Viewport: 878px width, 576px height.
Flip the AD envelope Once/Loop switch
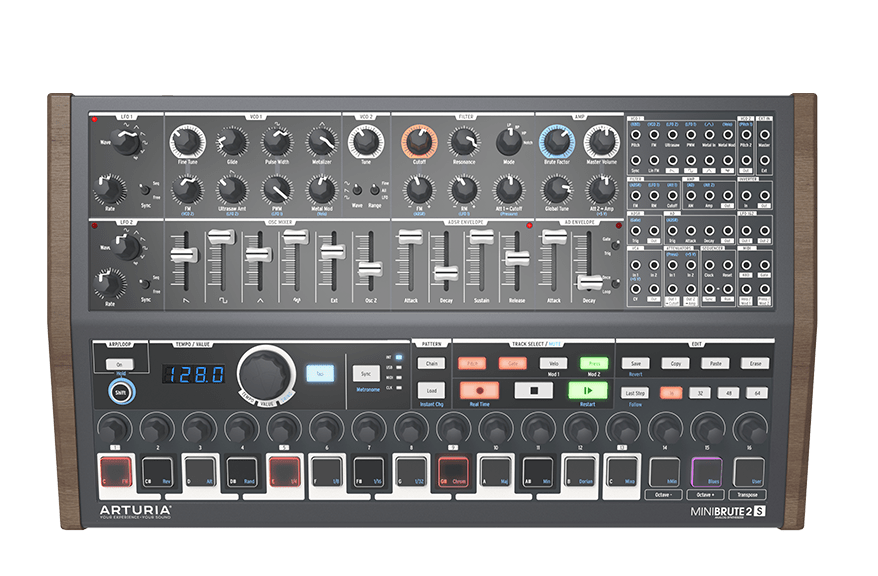click(615, 284)
